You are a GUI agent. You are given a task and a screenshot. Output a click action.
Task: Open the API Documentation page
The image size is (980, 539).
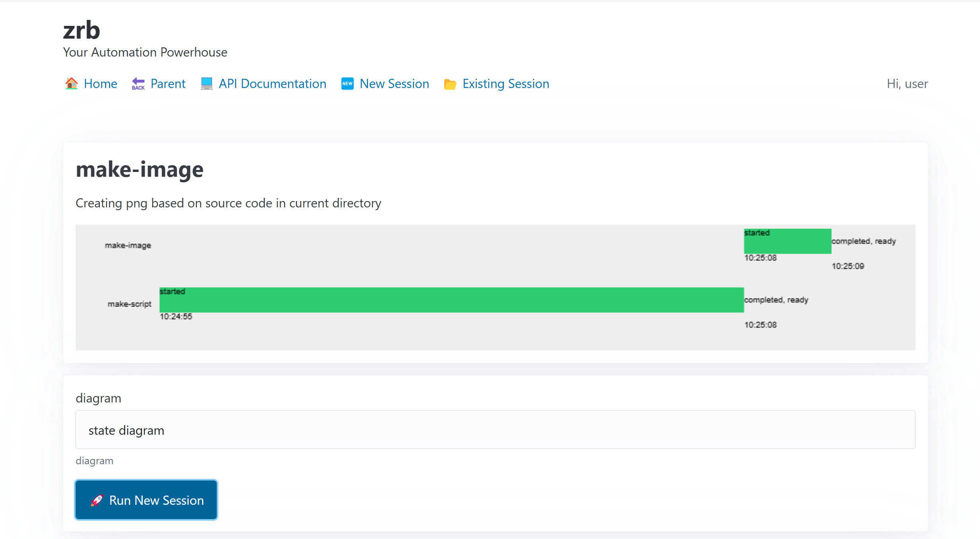coord(272,84)
